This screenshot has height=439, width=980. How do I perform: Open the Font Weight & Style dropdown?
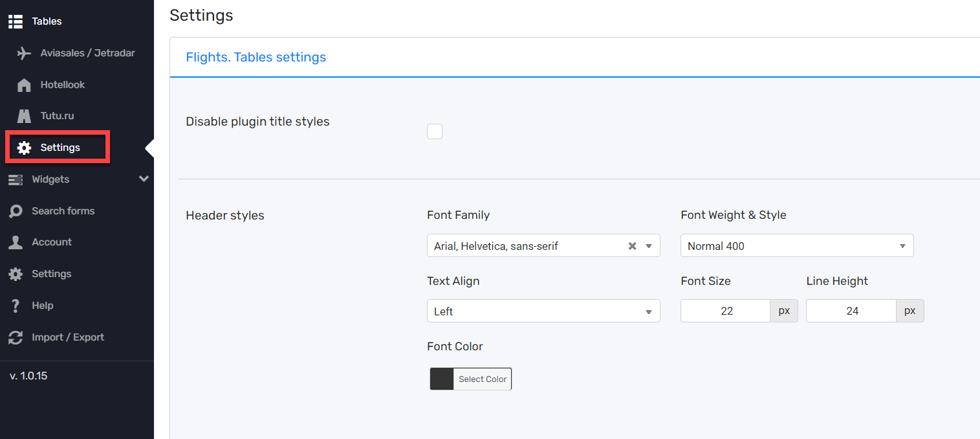click(x=797, y=246)
